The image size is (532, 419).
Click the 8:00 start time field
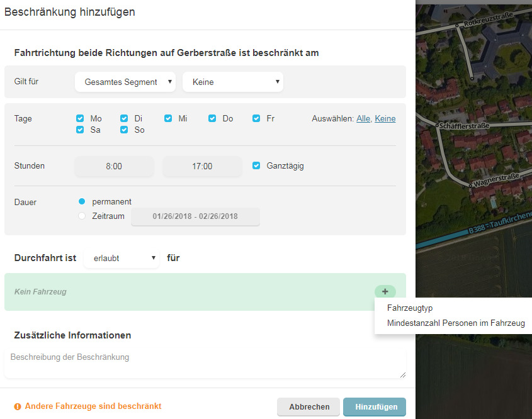click(x=114, y=166)
